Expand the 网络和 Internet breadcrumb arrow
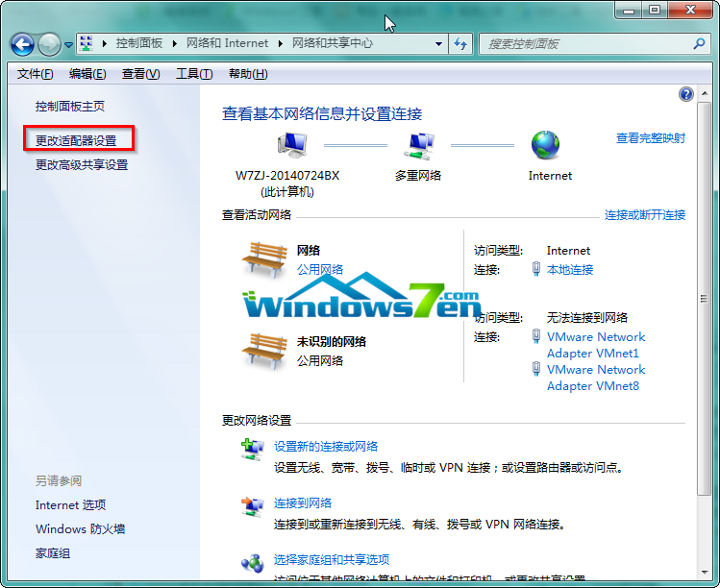This screenshot has width=720, height=588. [x=281, y=43]
